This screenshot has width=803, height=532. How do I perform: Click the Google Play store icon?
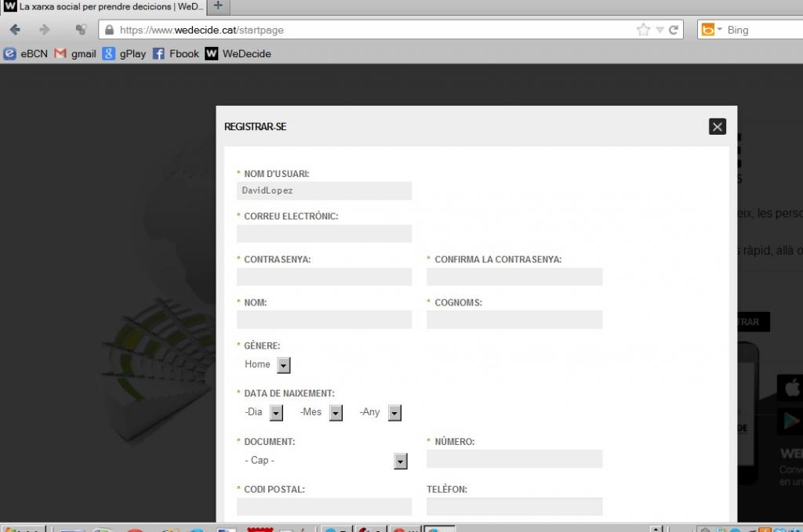click(x=790, y=421)
